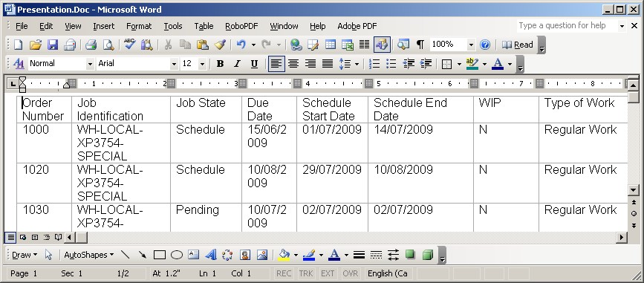Toggle OVR overtype mode in status bar
The height and width of the screenshot is (283, 644).
(351, 273)
